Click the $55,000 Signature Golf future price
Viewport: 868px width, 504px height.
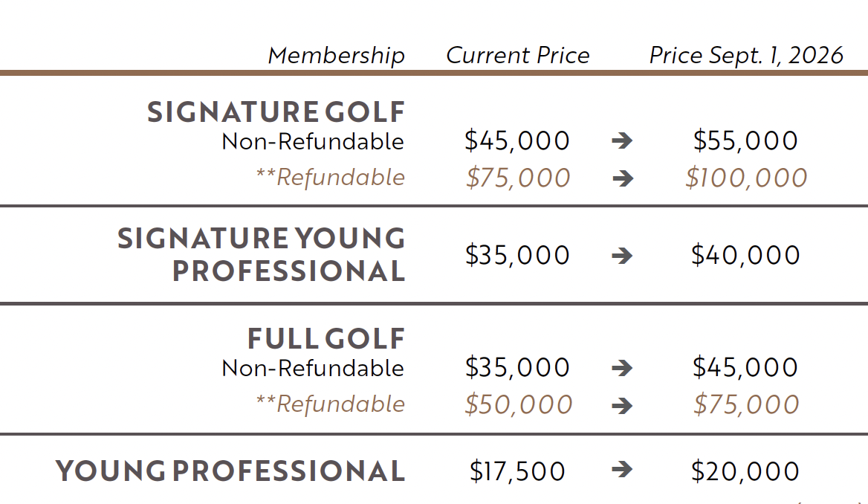[745, 140]
